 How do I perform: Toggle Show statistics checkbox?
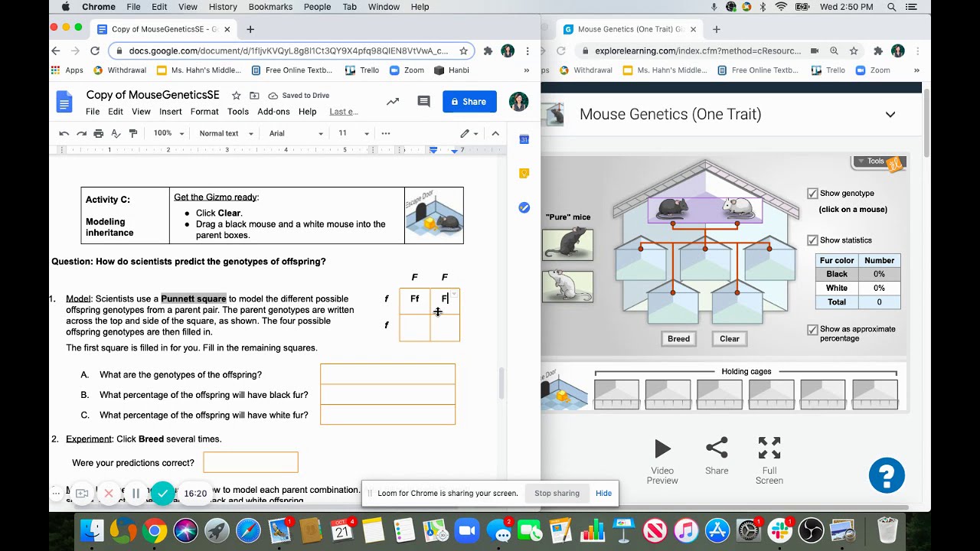812,240
